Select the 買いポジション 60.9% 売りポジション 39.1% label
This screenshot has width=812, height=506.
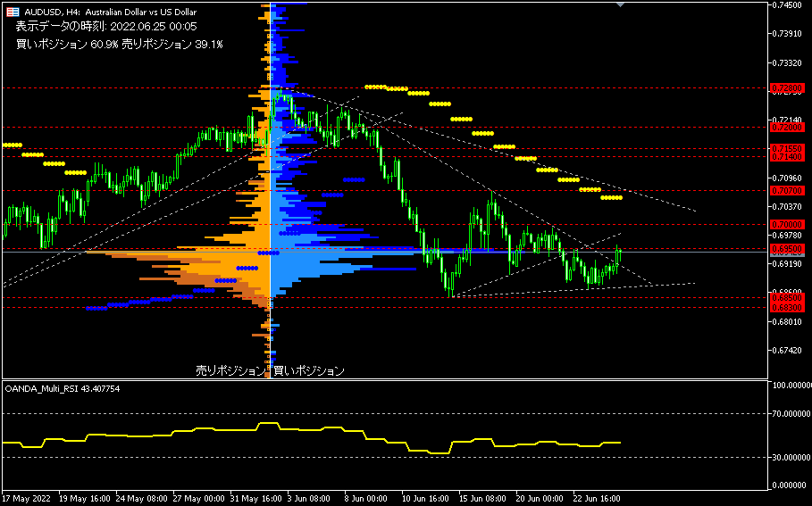(x=119, y=45)
